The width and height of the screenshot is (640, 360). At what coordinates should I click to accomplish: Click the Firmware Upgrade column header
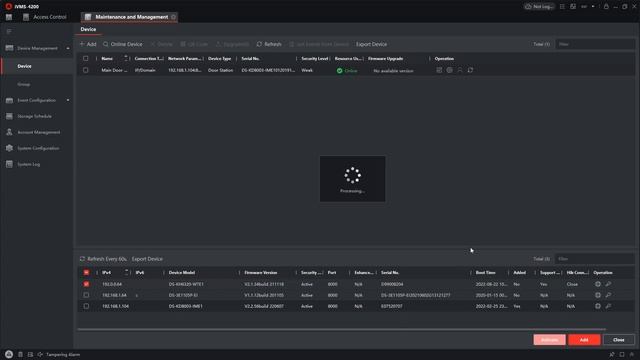coord(386,59)
